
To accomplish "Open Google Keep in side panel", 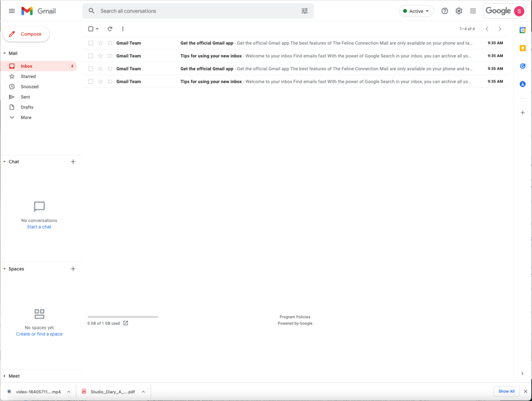I will 523,48.
